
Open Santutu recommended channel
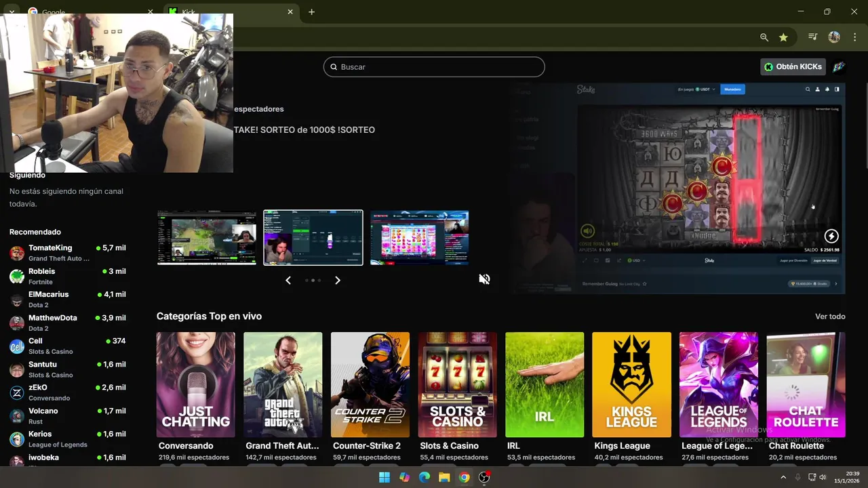(x=68, y=369)
